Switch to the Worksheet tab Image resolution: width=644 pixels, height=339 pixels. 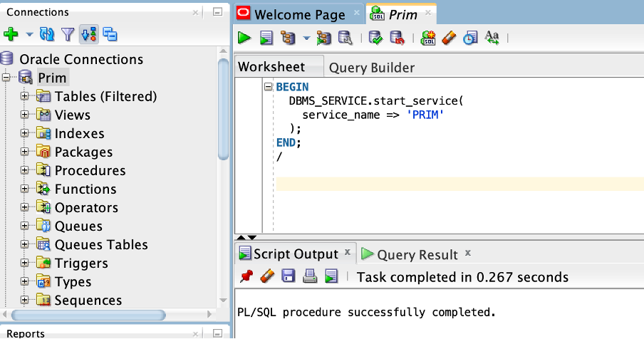pyautogui.click(x=279, y=66)
